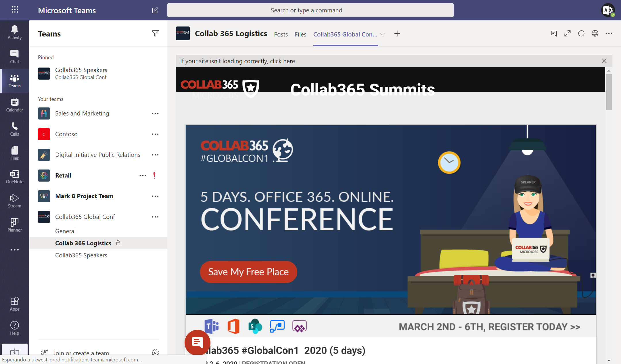621x364 pixels.
Task: Open Activity in the left rail
Action: [15, 32]
